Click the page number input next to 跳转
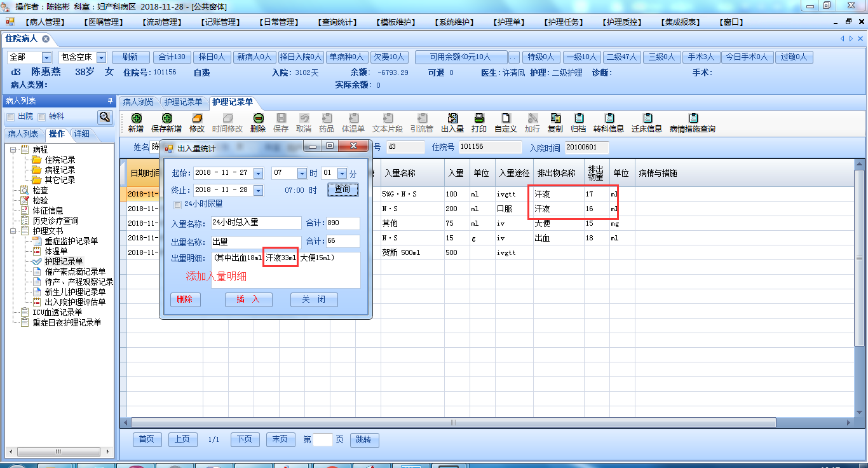Viewport: 868px width, 468px height. coord(323,439)
